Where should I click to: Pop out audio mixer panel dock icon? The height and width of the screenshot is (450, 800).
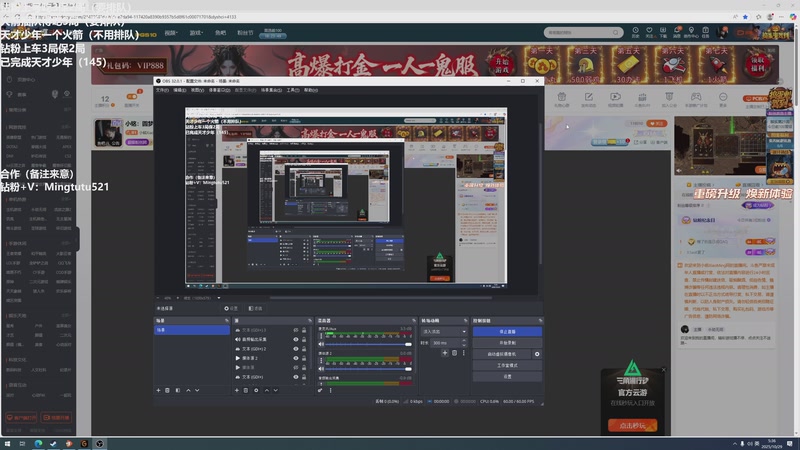[414, 320]
